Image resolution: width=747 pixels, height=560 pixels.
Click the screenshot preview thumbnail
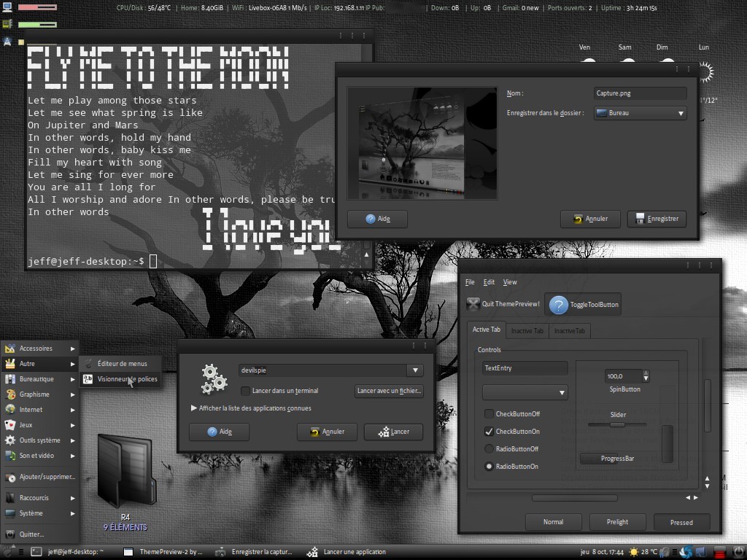[422, 144]
